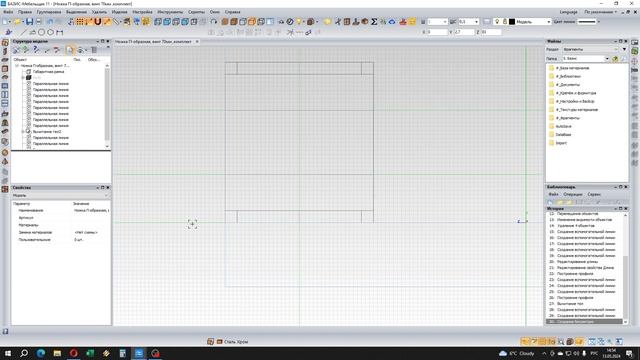This screenshot has width=640, height=360.
Task: Open the Модель layer dropdown
Action: pos(549,22)
